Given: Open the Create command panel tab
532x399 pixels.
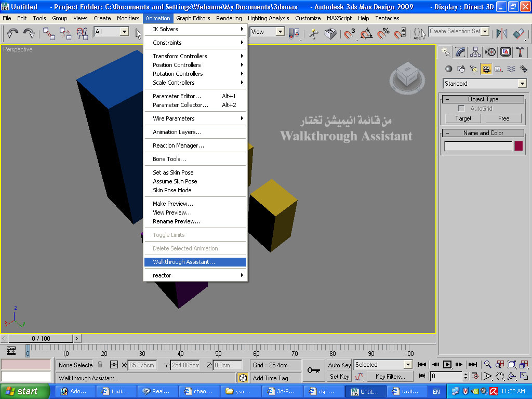Looking at the screenshot, I should (445, 52).
